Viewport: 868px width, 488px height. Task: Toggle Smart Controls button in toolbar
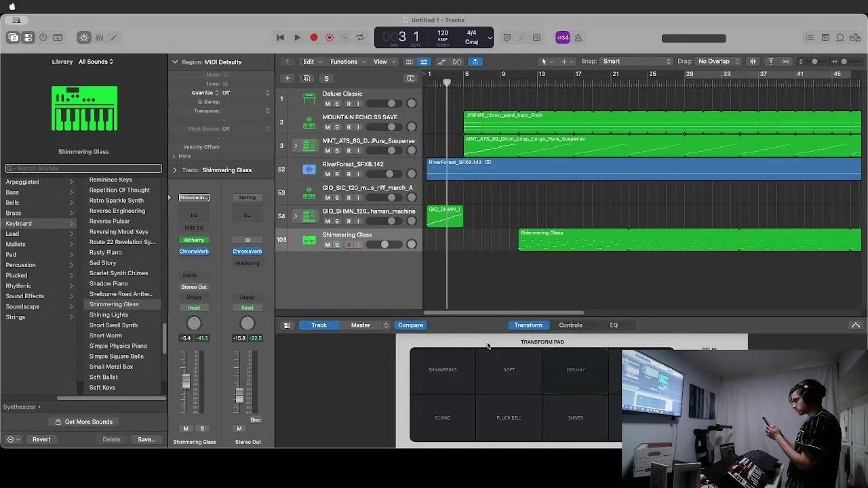[x=84, y=38]
